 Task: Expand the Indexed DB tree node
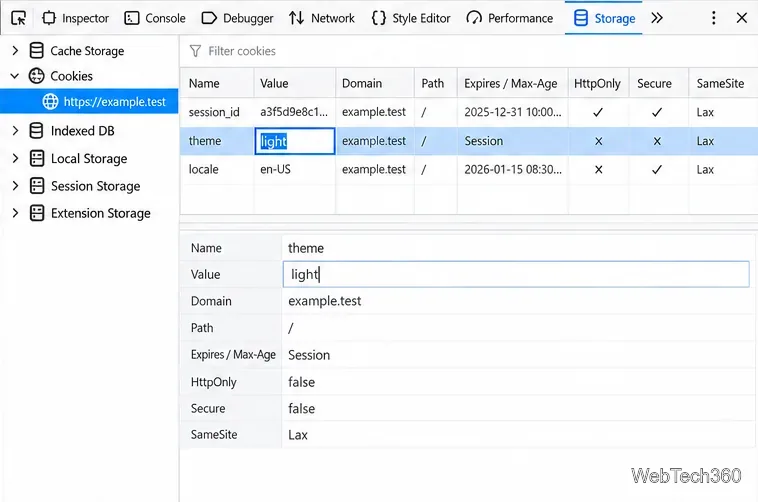[15, 131]
